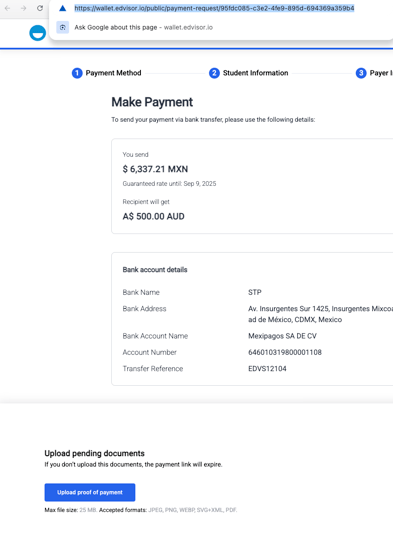
Task: Go to Payment Method step
Action: click(x=113, y=73)
